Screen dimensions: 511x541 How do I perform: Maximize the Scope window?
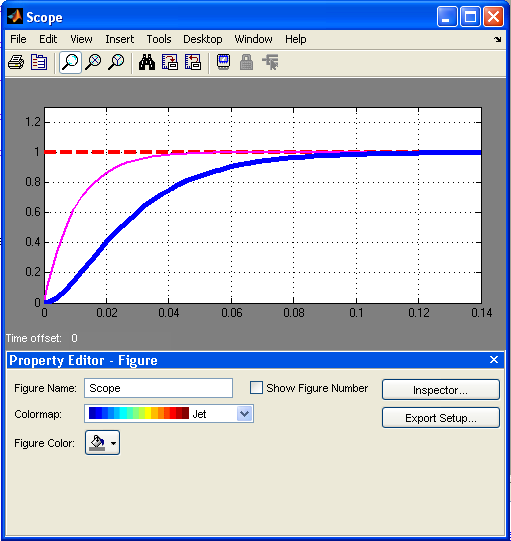click(470, 17)
